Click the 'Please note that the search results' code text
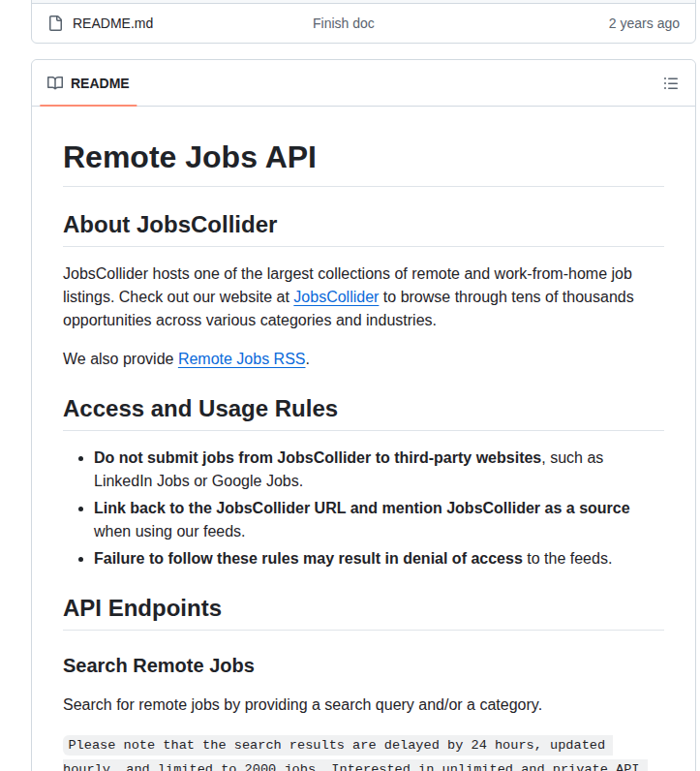The height and width of the screenshot is (771, 700). [337, 745]
